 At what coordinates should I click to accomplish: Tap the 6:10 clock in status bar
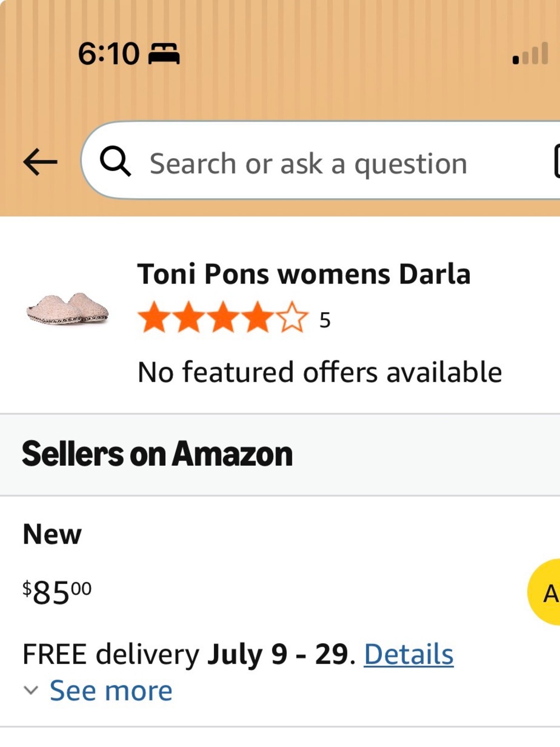tap(109, 54)
